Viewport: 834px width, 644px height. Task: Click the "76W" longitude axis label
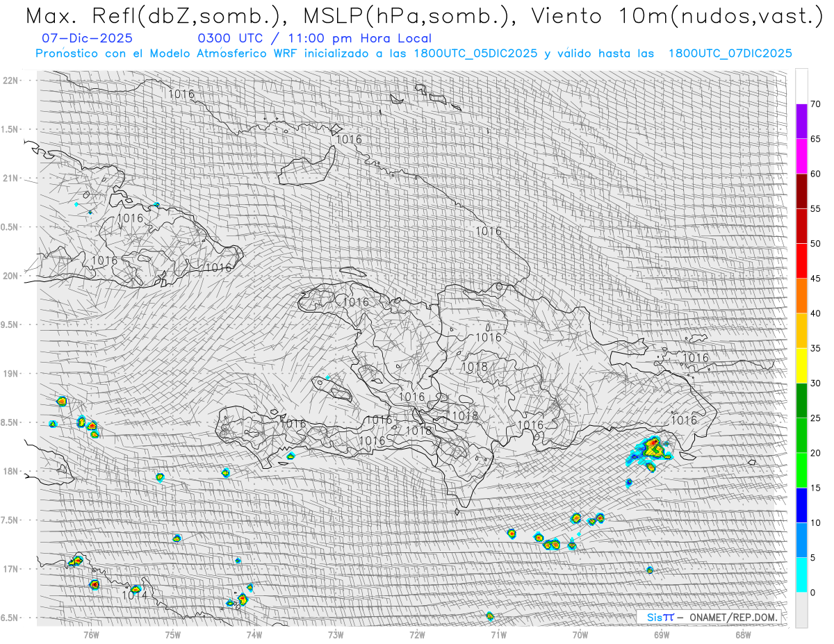(92, 634)
